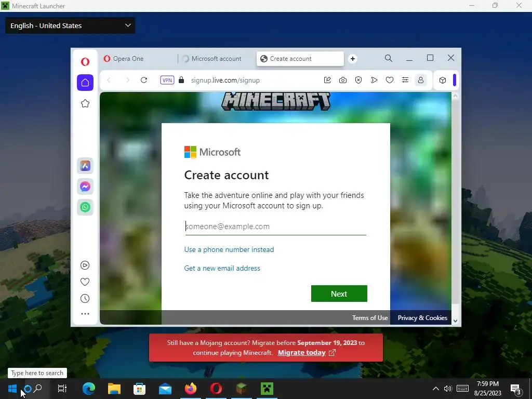This screenshot has height=399, width=532.
Task: Reload the signup page
Action: 144,80
